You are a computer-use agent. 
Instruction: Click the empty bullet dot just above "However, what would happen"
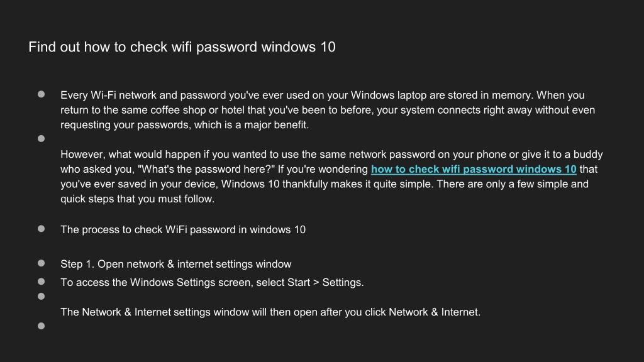(x=41, y=139)
